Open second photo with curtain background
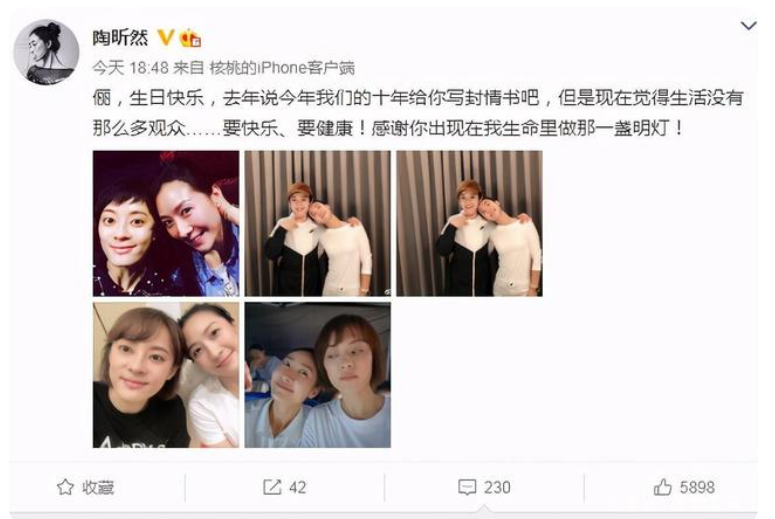The image size is (775, 519). click(x=318, y=223)
